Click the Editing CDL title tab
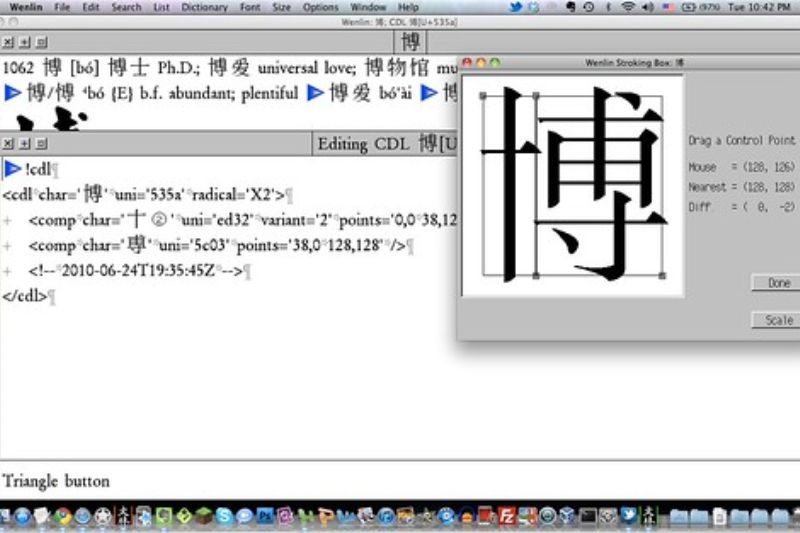This screenshot has width=800, height=533. point(386,144)
